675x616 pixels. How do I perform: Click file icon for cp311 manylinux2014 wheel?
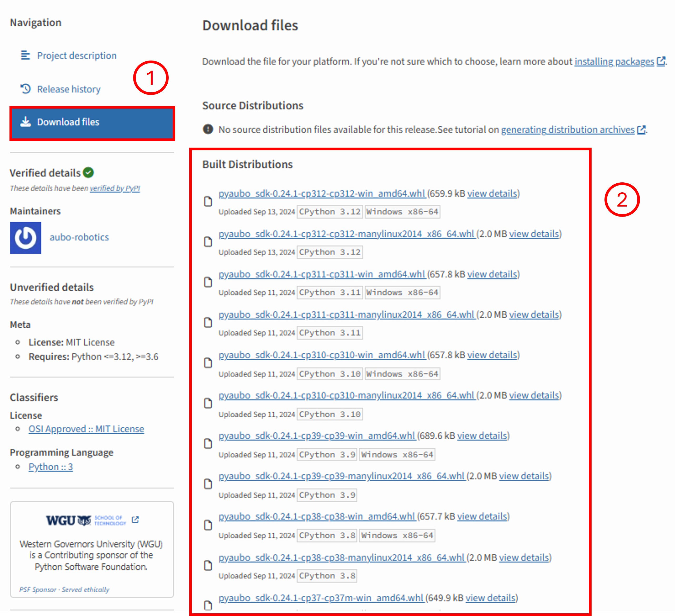pyautogui.click(x=208, y=322)
